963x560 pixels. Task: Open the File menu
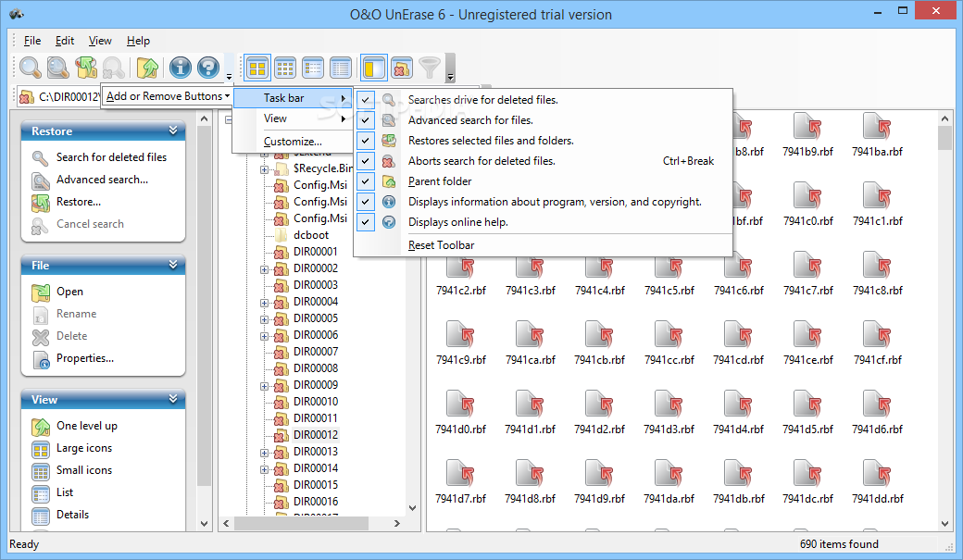point(31,41)
